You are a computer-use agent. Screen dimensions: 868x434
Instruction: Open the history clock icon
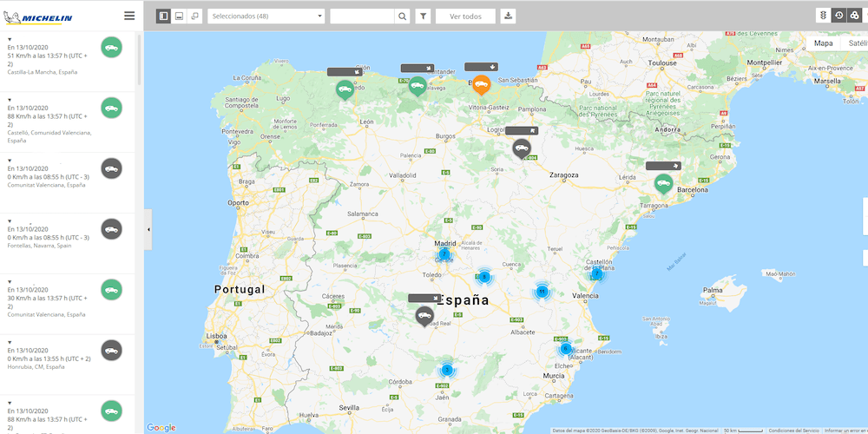pos(838,16)
